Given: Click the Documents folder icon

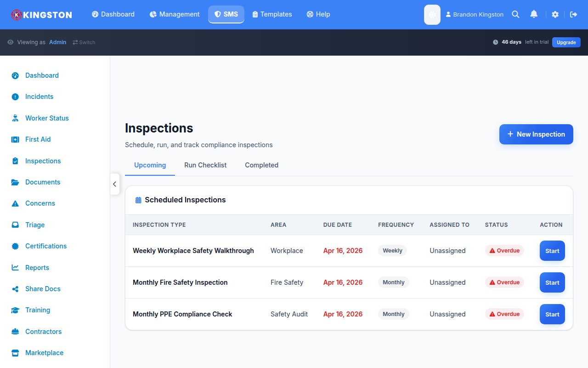Looking at the screenshot, I should 15,182.
